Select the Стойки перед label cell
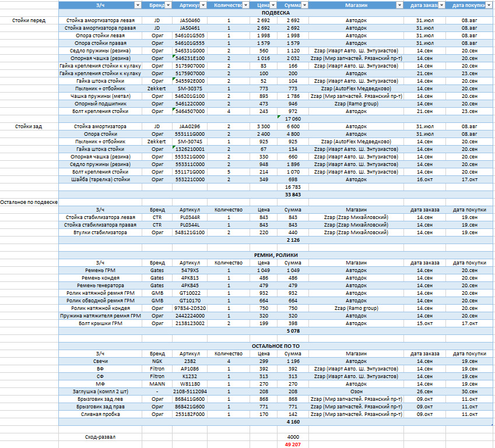 click(x=29, y=20)
